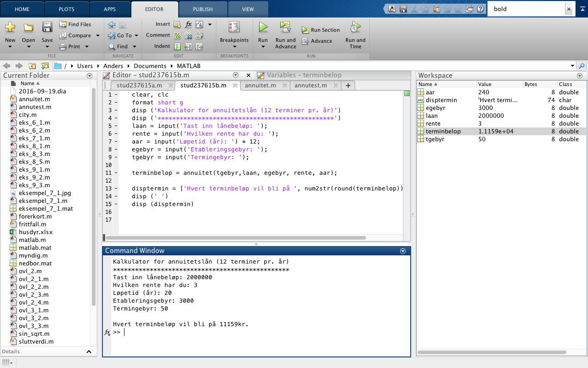The image size is (588, 368).
Task: Toggle breakpoint on line 15
Action: pos(116,204)
